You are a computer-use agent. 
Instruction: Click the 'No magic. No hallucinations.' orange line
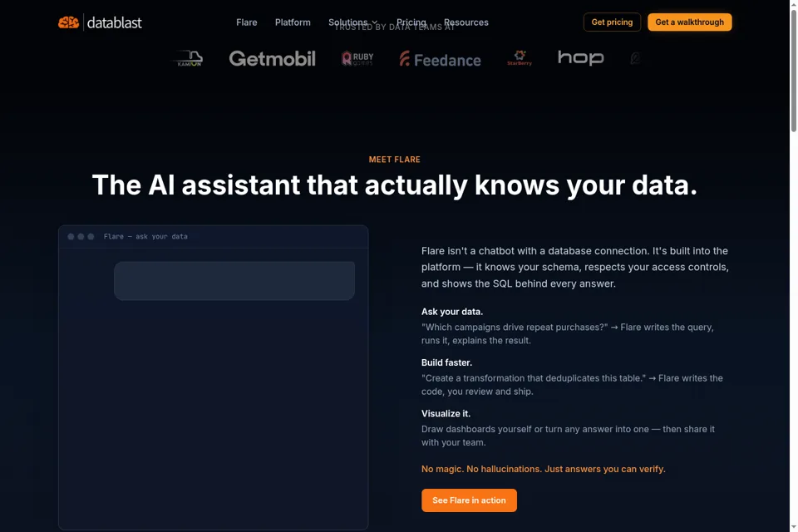543,469
